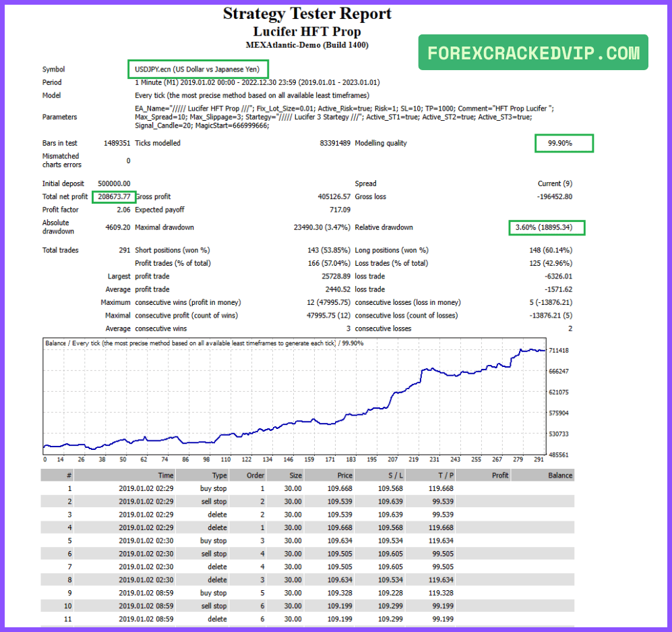Click loss trades value 125 (42.96%)
Viewport: 672px width, 632px height.
[551, 263]
